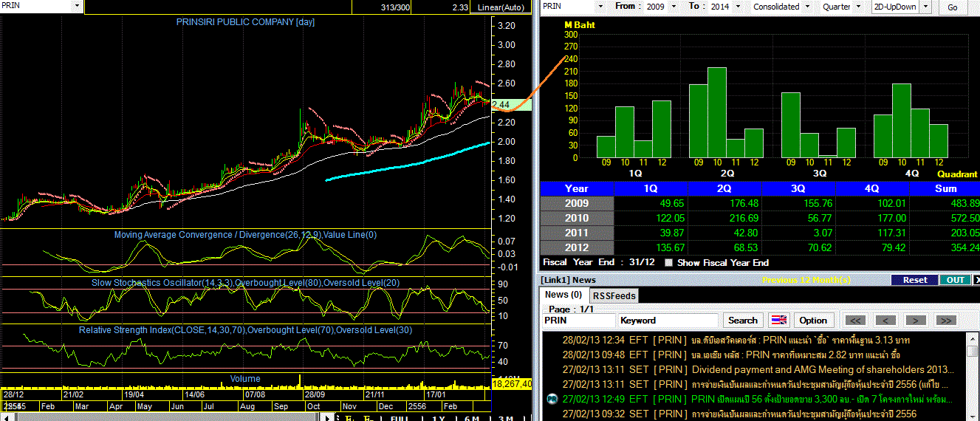
Task: Click the left chart scroll arrow
Action: pos(7,417)
